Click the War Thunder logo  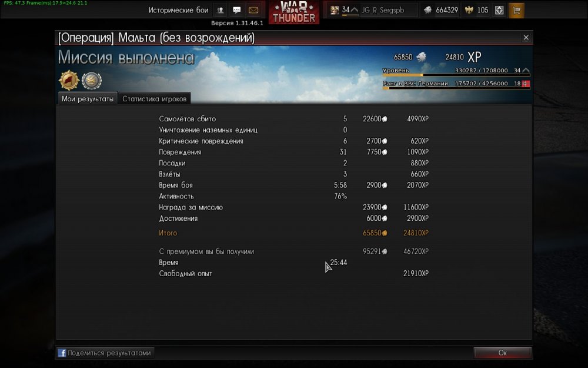(294, 12)
